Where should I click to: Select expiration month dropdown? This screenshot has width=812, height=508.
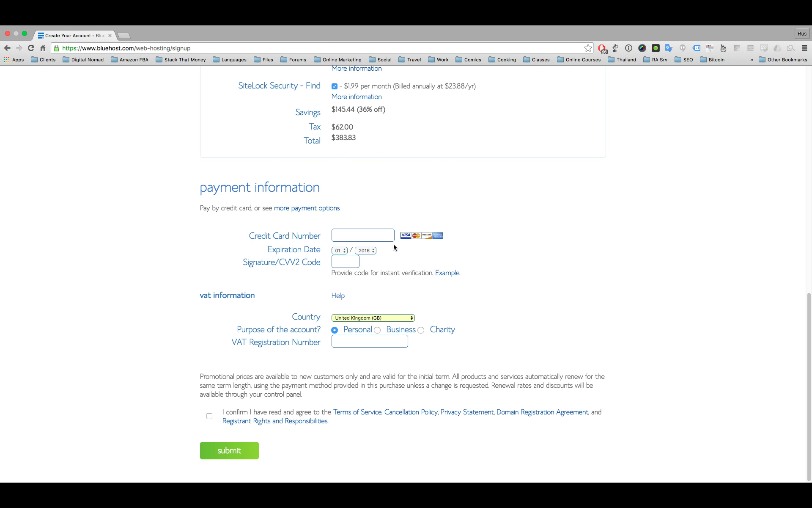pyautogui.click(x=339, y=250)
